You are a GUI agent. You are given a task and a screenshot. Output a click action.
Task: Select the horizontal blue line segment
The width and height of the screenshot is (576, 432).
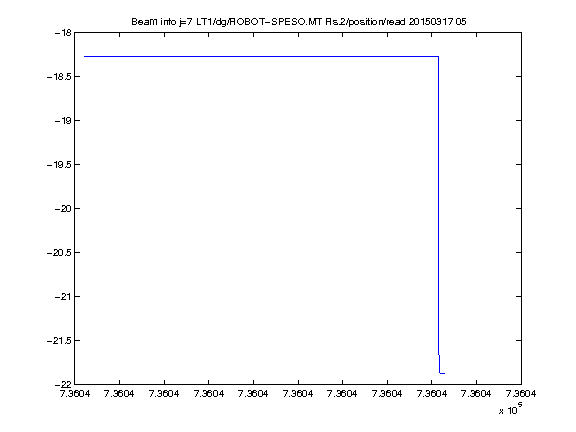coord(261,57)
